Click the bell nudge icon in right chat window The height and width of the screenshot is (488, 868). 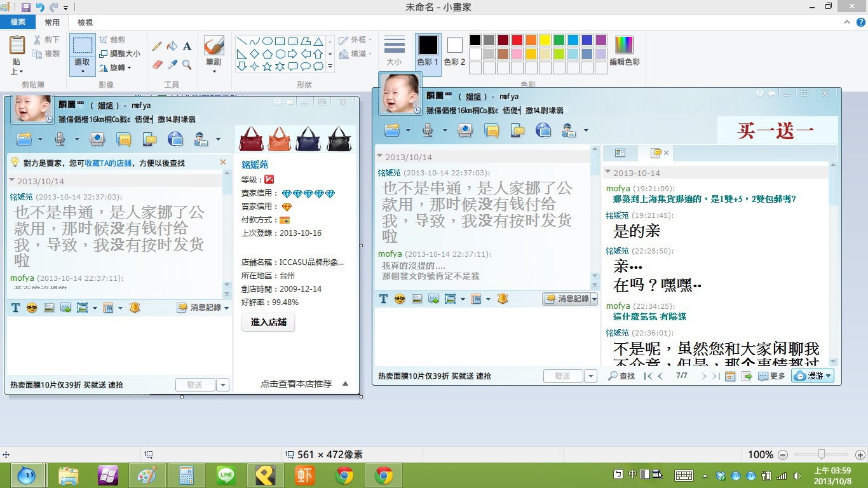pos(503,299)
